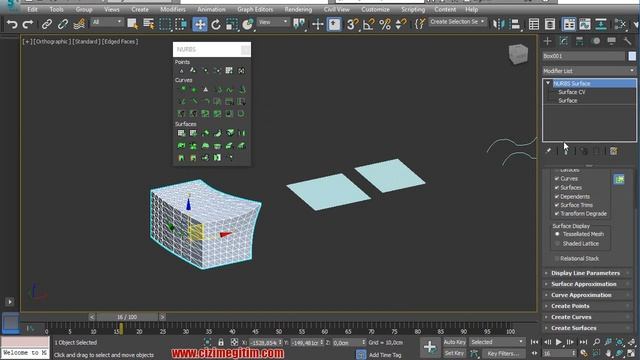Expand the Create Curves rollout

pyautogui.click(x=588, y=317)
